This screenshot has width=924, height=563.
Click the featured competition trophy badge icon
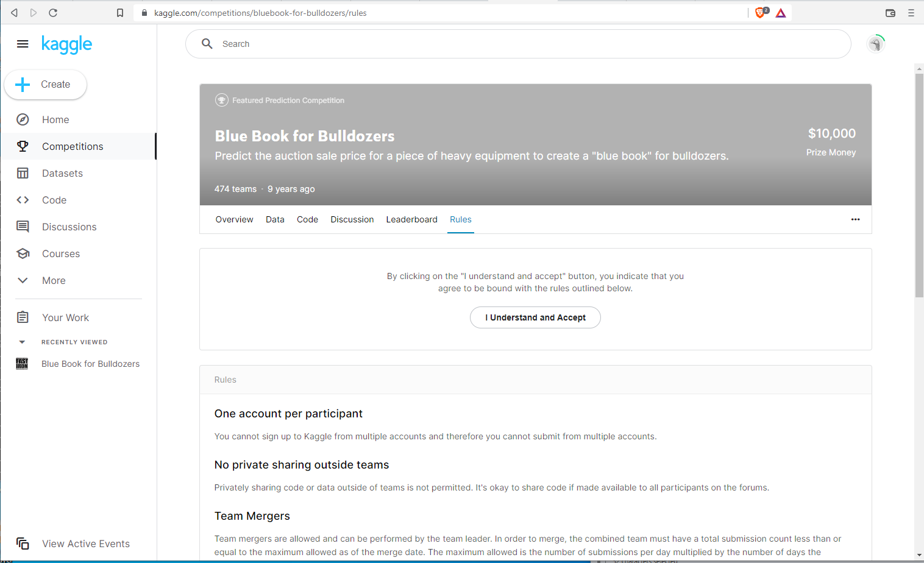click(222, 100)
